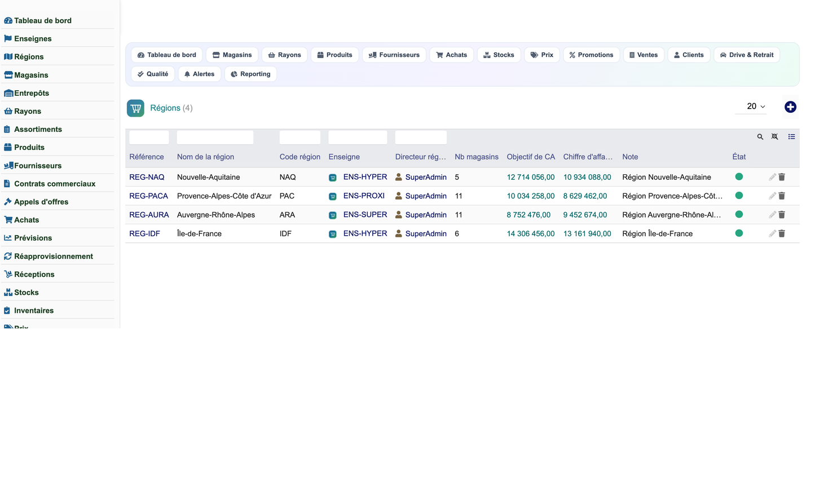This screenshot has height=504, width=815.
Task: Edit the REG-PACA row with pencil icon
Action: 772,196
